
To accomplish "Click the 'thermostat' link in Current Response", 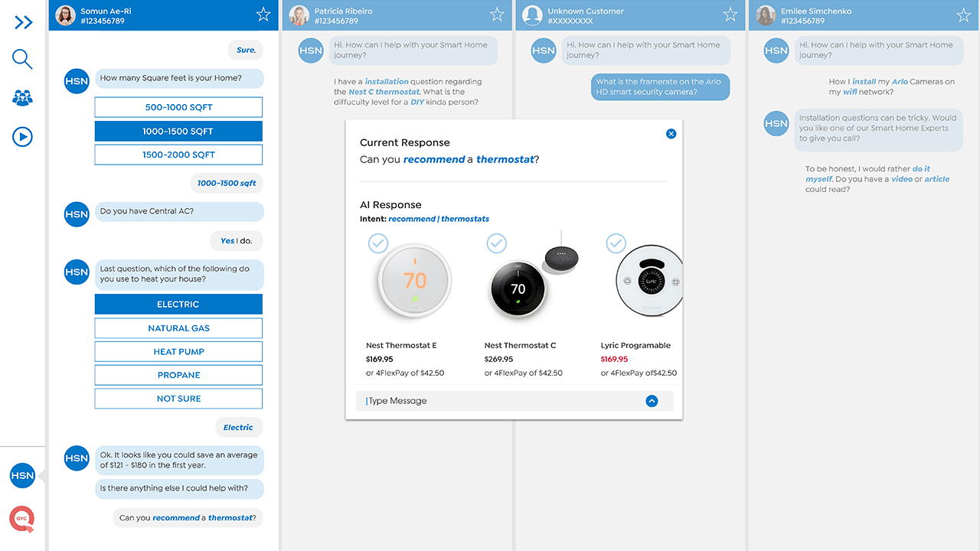I will [x=505, y=159].
